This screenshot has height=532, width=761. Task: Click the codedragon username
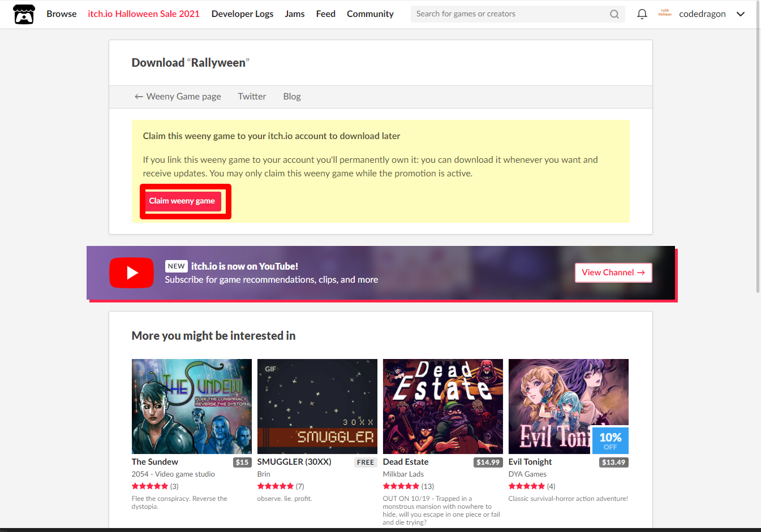click(x=702, y=14)
